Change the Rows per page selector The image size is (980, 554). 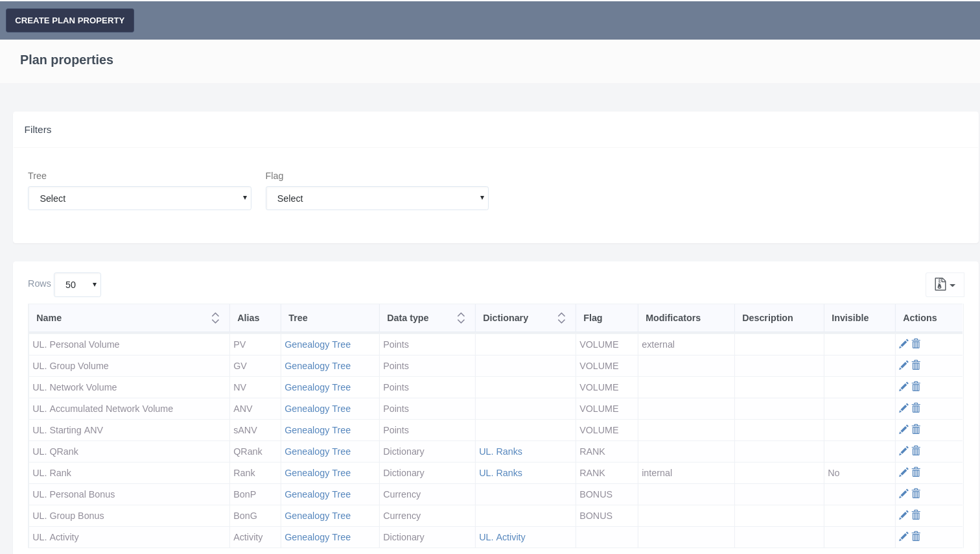click(x=78, y=285)
